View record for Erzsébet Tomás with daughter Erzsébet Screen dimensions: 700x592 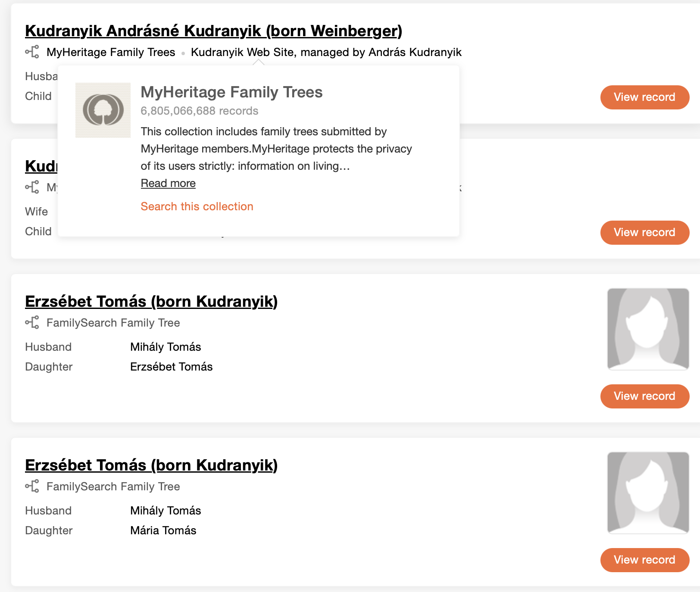coord(644,396)
